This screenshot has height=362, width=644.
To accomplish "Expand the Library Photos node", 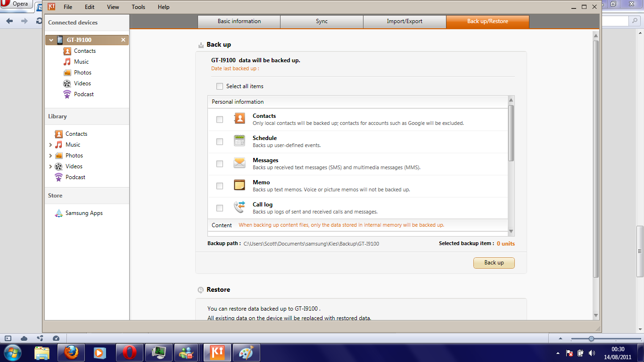I will 50,156.
